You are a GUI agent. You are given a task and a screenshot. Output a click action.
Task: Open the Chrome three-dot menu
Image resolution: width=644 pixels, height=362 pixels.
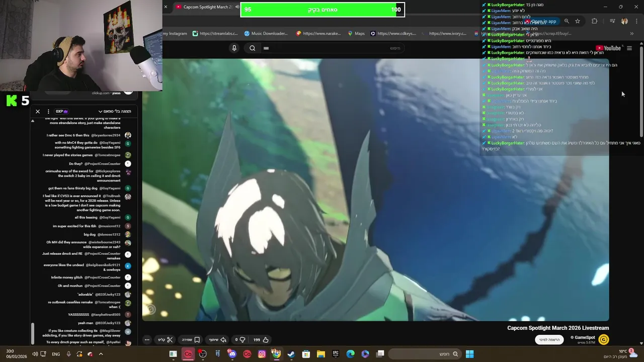tap(636, 21)
